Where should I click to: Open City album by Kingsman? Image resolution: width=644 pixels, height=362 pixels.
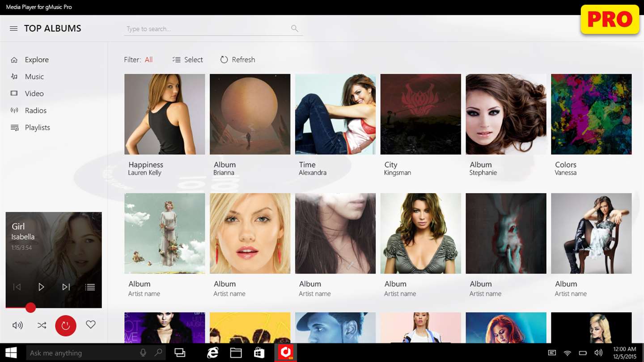point(421,114)
